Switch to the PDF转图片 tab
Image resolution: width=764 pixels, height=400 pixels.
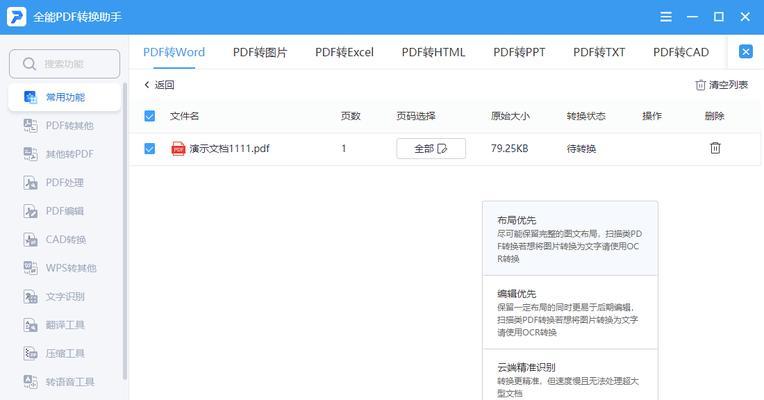point(260,52)
